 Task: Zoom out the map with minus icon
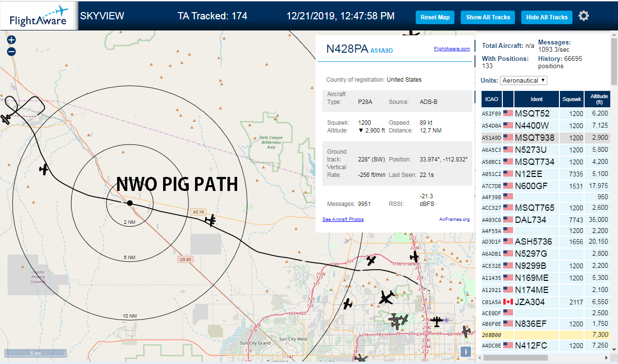click(12, 52)
